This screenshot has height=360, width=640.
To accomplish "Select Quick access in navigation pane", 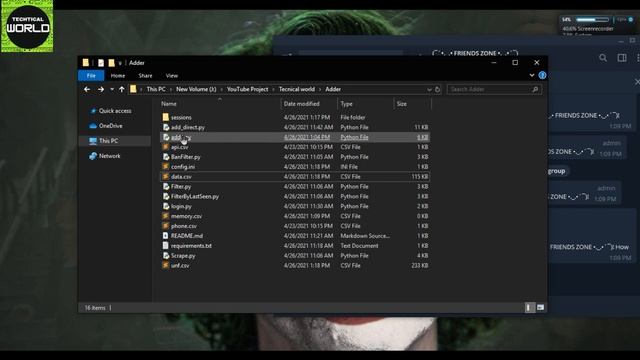I will pyautogui.click(x=115, y=111).
